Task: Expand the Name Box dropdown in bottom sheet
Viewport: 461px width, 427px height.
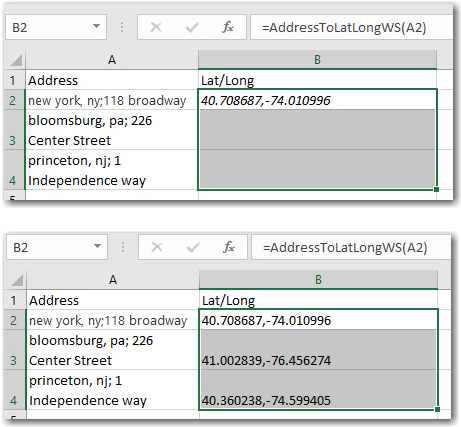Action: [97, 246]
